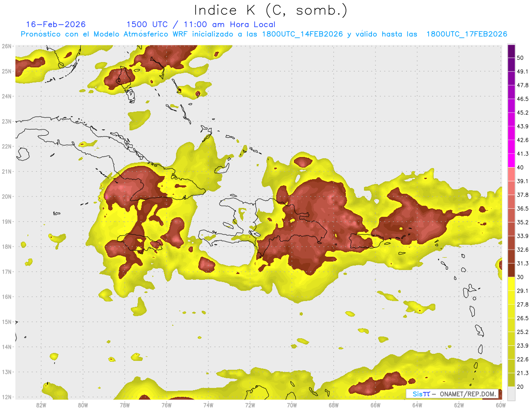
Task: Click the longitude label "80W"
Action: (82, 405)
